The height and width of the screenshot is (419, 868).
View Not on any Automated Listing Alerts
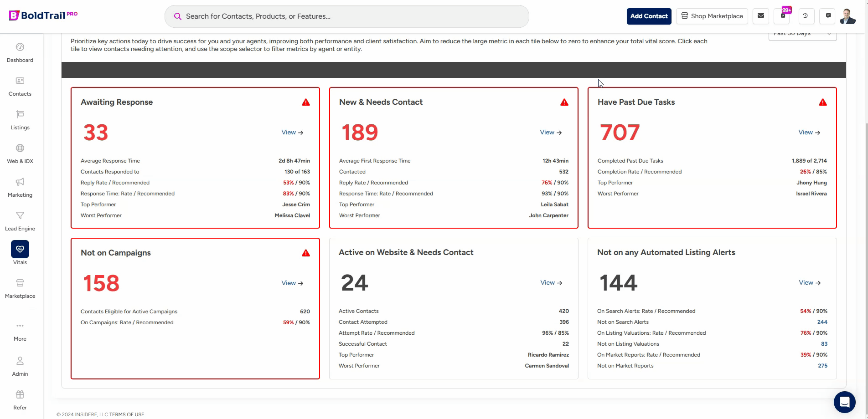(810, 283)
